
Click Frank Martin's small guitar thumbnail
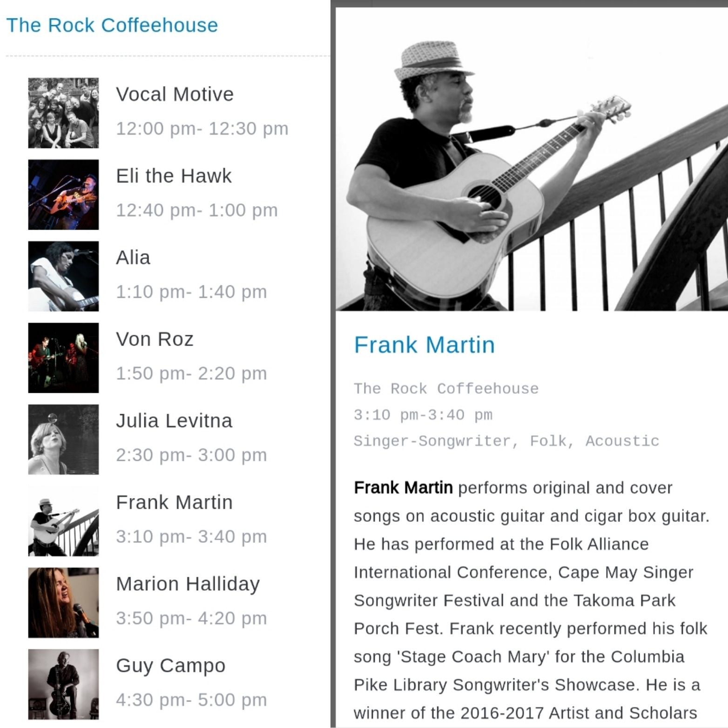63,521
